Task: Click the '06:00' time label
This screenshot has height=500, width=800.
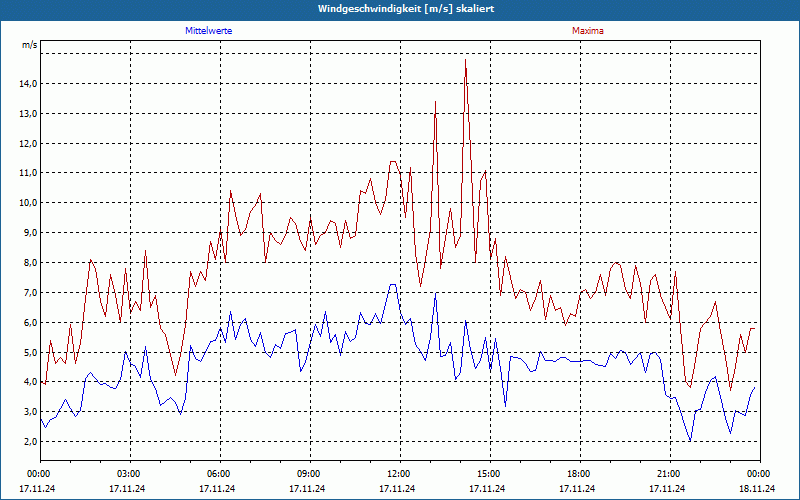Action: pyautogui.click(x=219, y=474)
